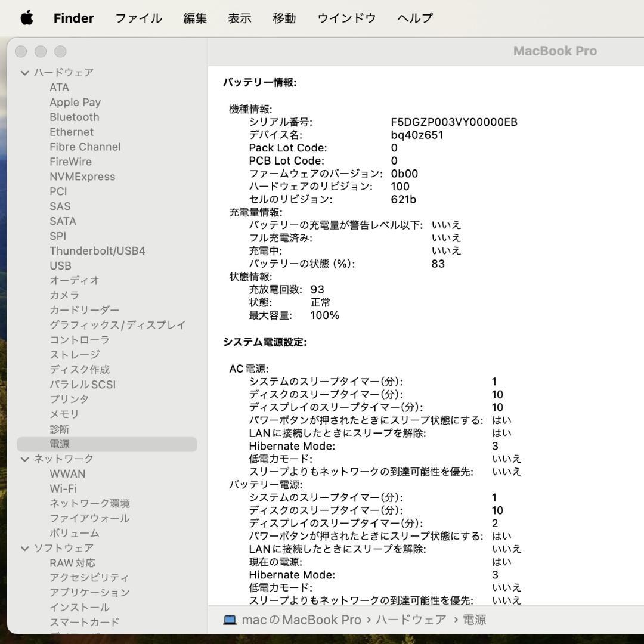The image size is (644, 644).
Task: Select グラフィックス/ディスプレイ in the sidebar
Action: click(117, 325)
